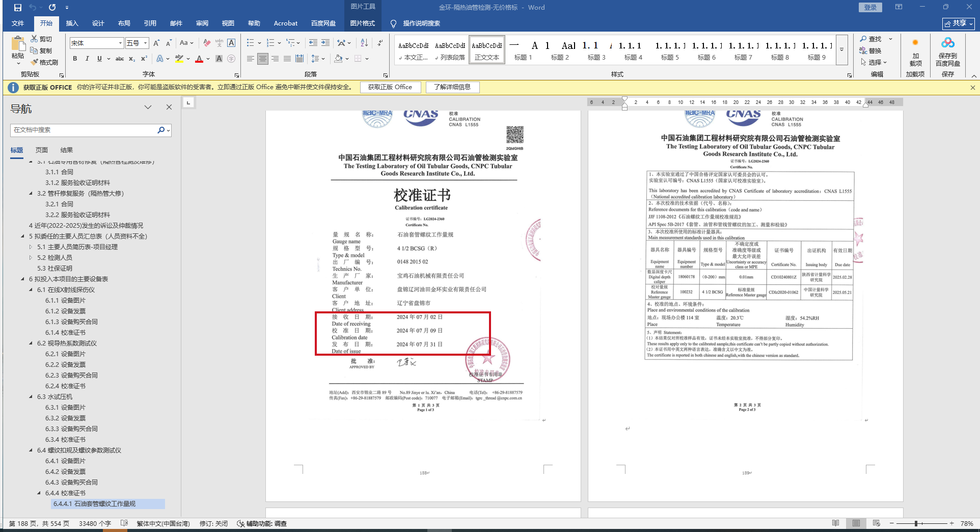Paste clipboard content with 粘贴
This screenshot has height=532, width=980.
pos(18,50)
